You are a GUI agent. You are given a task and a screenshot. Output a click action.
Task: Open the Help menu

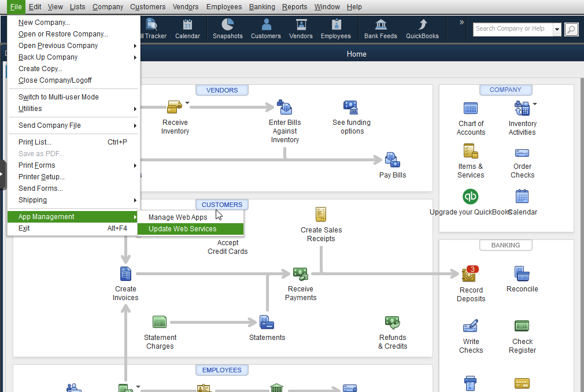354,7
